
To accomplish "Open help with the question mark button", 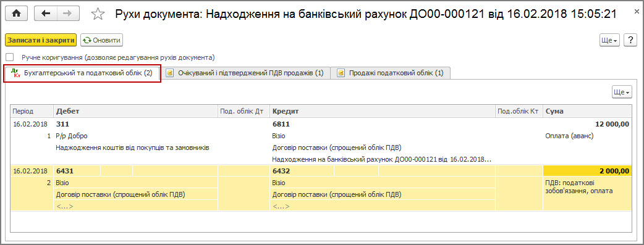I will (630, 40).
